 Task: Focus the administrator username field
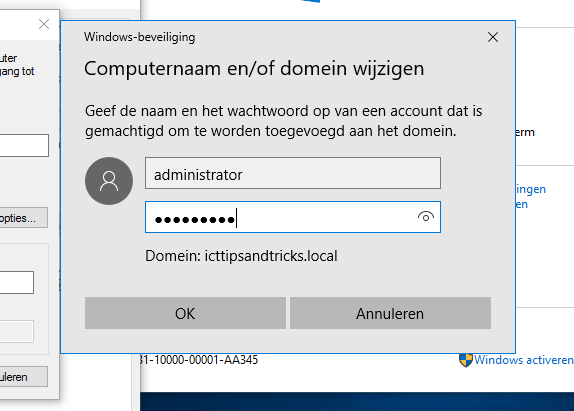(x=293, y=173)
